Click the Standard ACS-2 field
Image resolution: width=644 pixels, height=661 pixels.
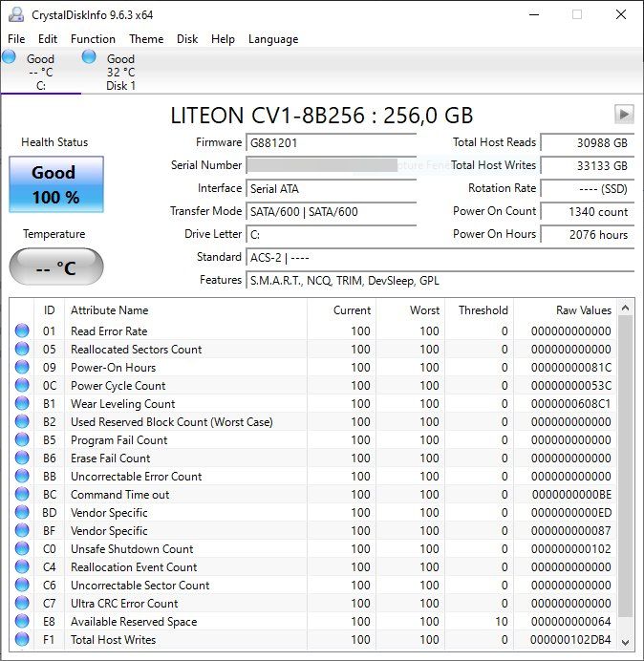[x=440, y=257]
